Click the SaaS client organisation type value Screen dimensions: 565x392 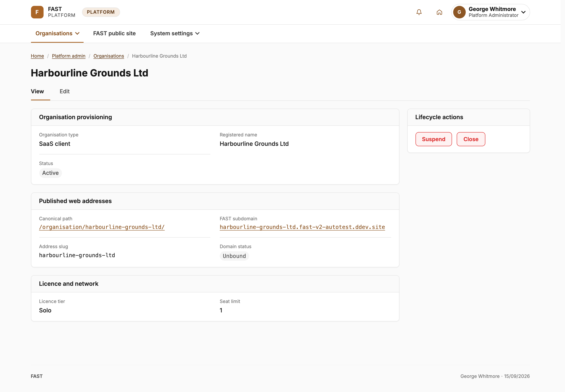55,144
